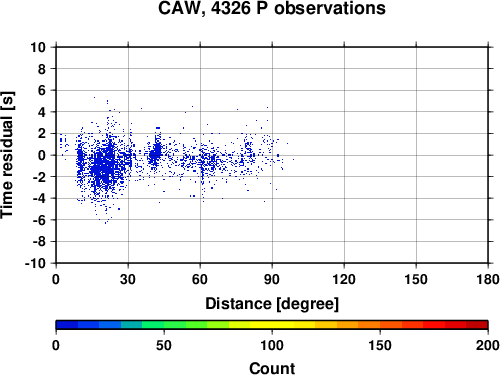This screenshot has height=375, width=500.
Task: Click the x-axis tick label '60'
Action: click(200, 279)
